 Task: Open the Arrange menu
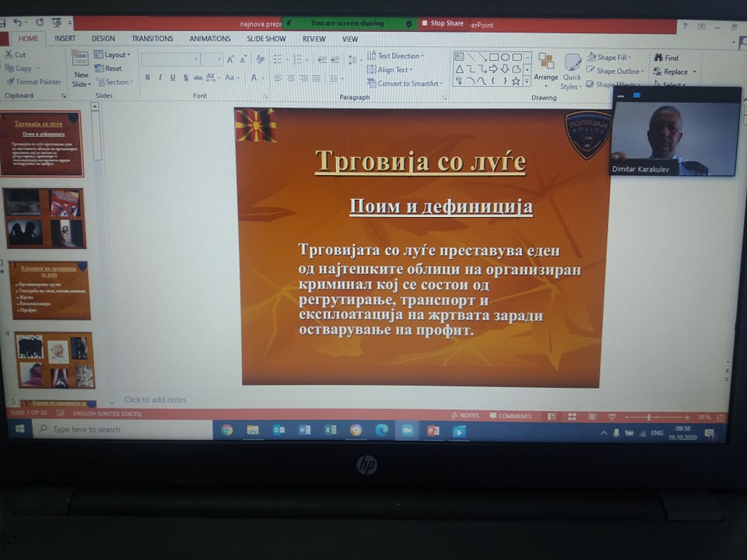point(546,71)
